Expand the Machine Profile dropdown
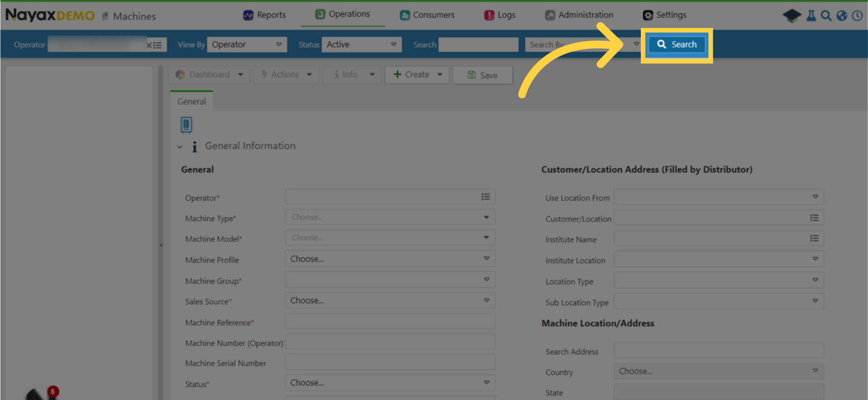This screenshot has height=400, width=868. coord(390,259)
